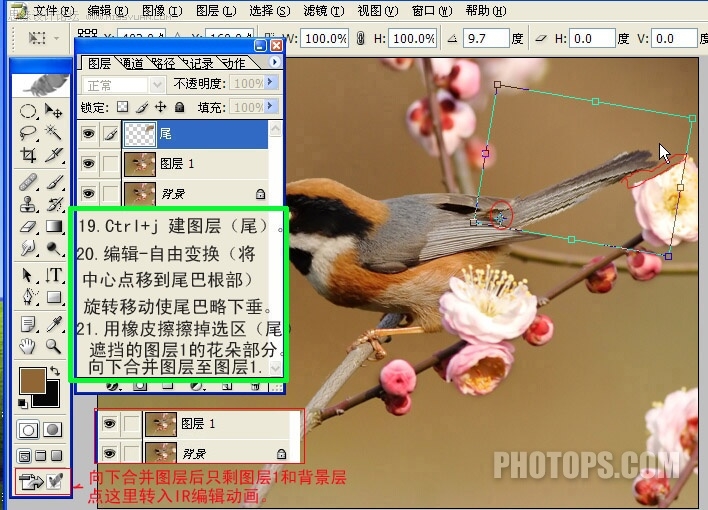Click the W width percentage field

click(x=325, y=38)
